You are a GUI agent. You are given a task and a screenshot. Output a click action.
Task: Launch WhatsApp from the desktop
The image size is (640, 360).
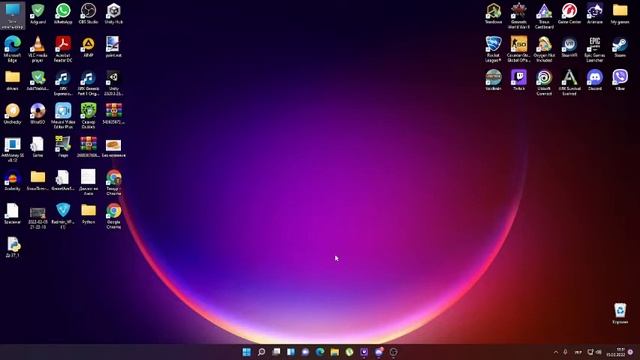tap(63, 14)
